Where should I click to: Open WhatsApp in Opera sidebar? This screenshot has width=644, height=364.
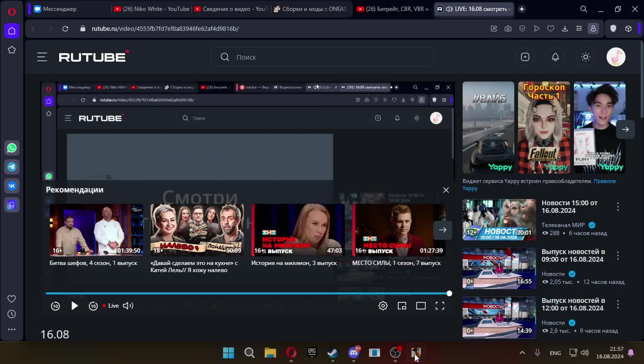pyautogui.click(x=12, y=148)
